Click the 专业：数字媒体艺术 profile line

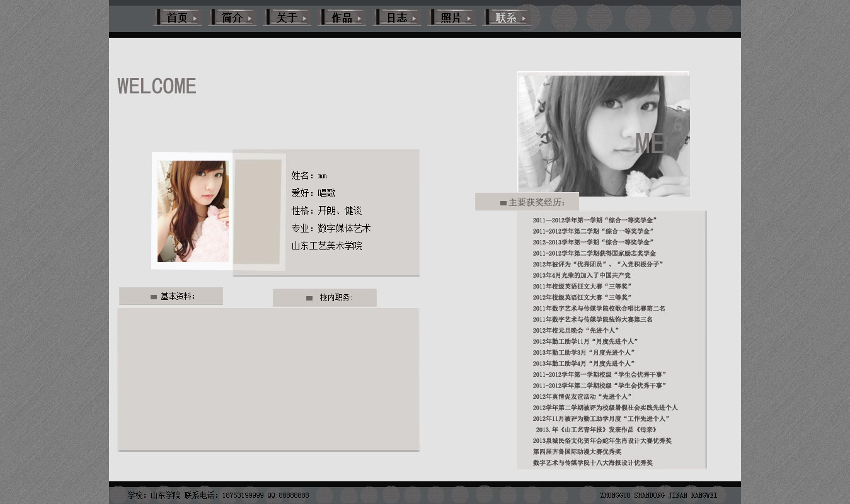(x=331, y=228)
